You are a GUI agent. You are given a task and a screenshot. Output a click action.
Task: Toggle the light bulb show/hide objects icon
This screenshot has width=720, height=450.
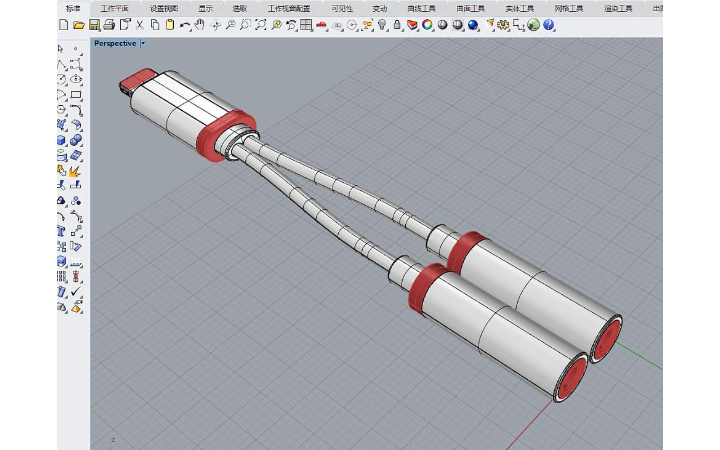point(382,24)
